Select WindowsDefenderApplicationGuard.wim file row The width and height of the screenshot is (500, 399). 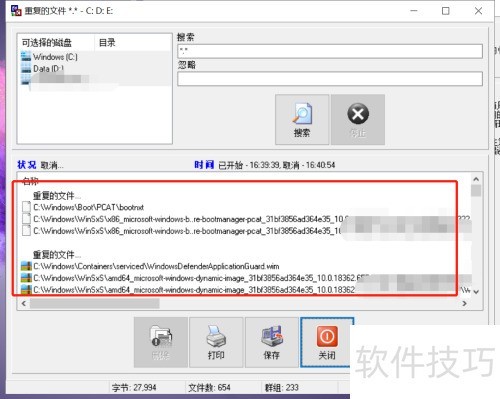point(156,266)
